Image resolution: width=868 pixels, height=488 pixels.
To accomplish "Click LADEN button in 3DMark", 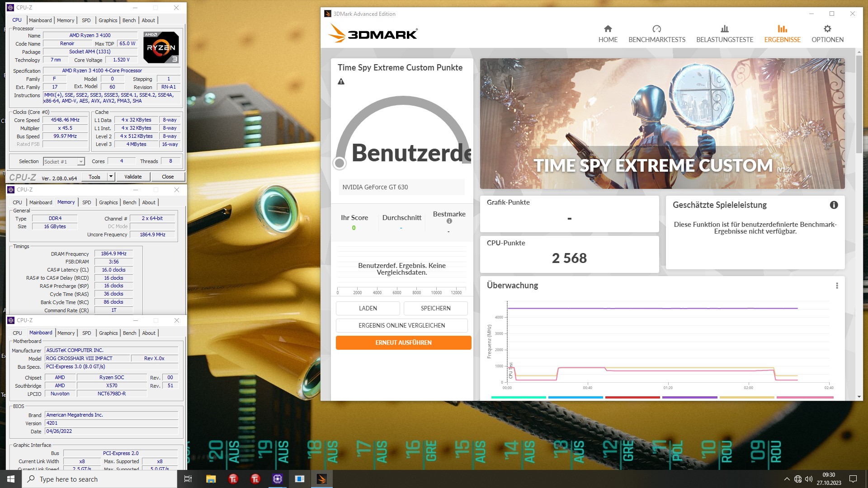I will click(x=368, y=308).
